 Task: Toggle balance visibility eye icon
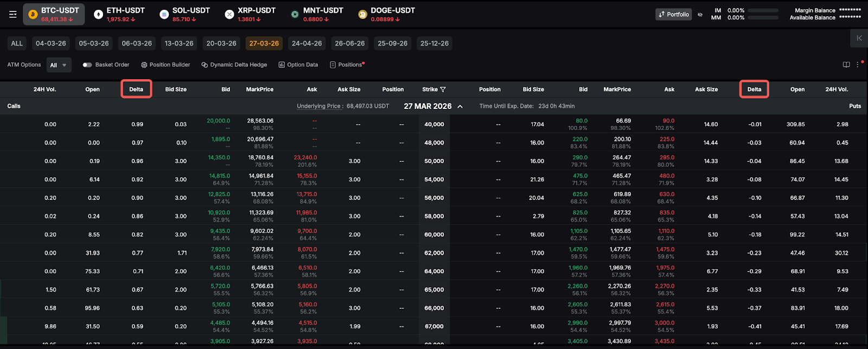[700, 15]
